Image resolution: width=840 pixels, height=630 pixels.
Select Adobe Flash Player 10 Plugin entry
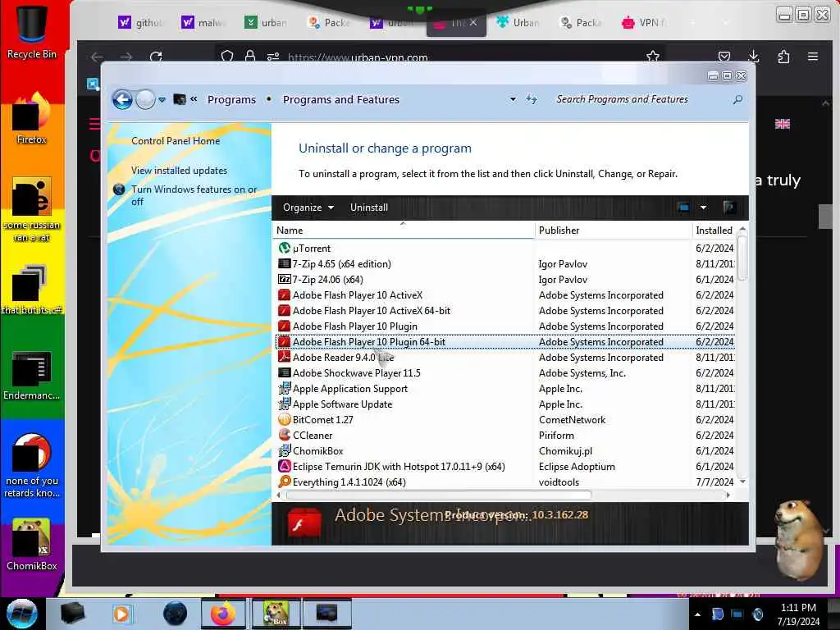tap(354, 326)
